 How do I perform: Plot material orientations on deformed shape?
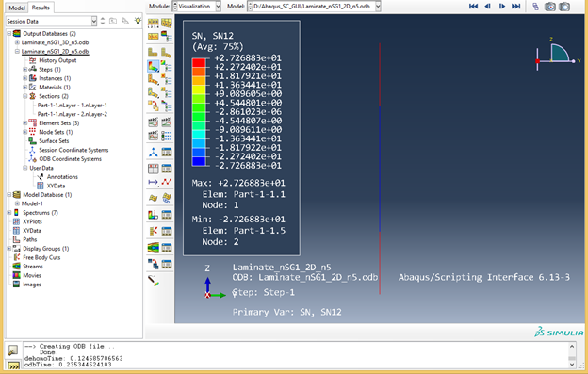pyautogui.click(x=153, y=92)
